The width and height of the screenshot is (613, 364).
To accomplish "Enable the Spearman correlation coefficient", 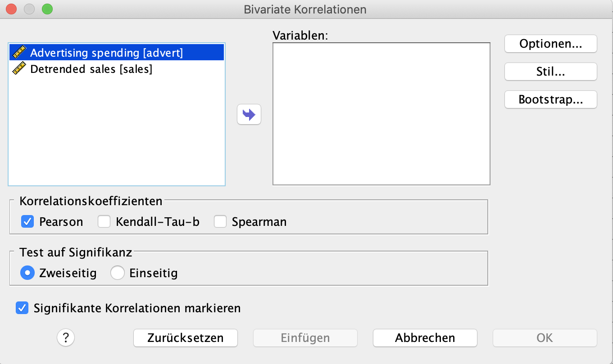I will (220, 221).
